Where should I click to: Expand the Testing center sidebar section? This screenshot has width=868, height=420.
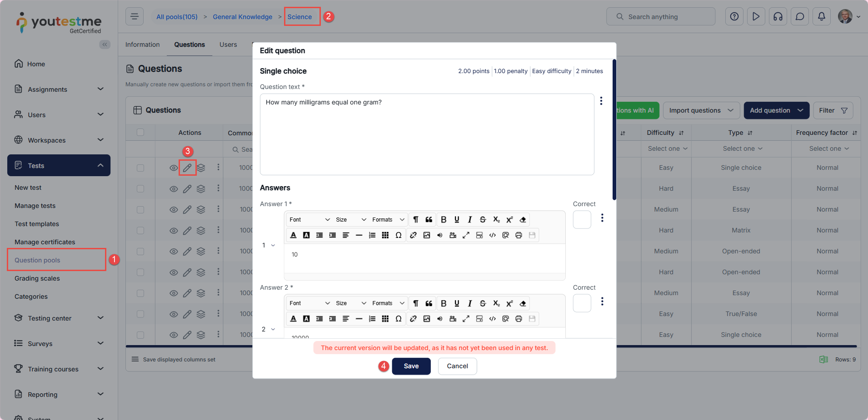[x=59, y=318]
